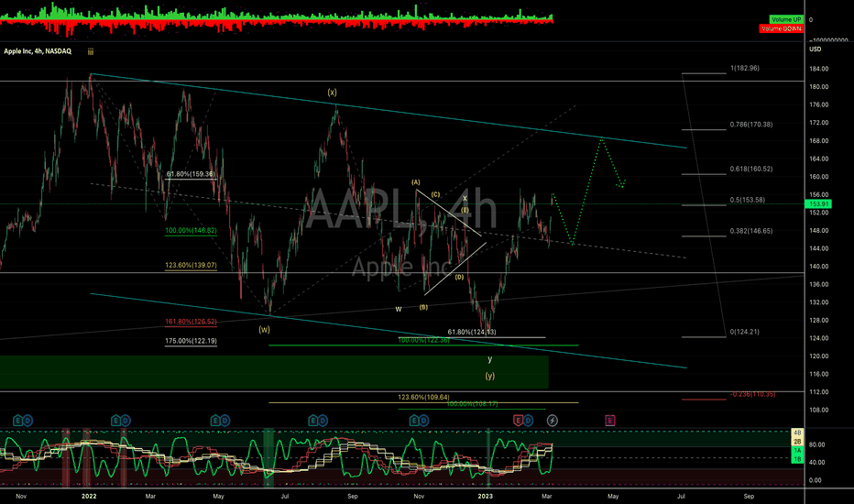
Task: Open the E earnings marker above the May 2022 label
Action: (x=215, y=420)
